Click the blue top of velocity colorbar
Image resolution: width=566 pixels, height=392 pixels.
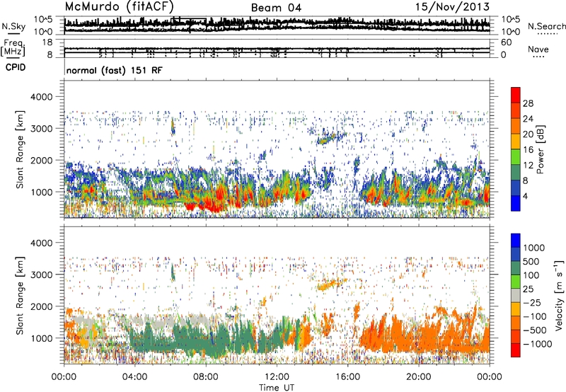click(x=516, y=241)
